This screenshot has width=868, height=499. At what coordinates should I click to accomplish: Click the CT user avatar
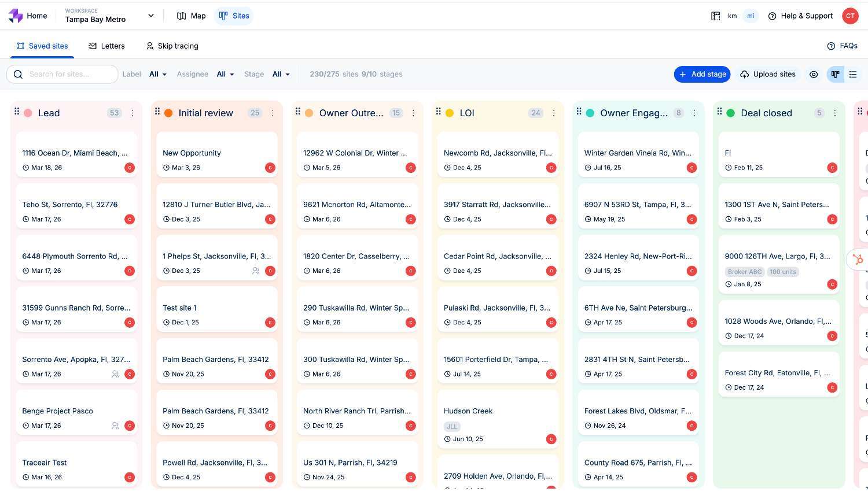[x=849, y=16]
